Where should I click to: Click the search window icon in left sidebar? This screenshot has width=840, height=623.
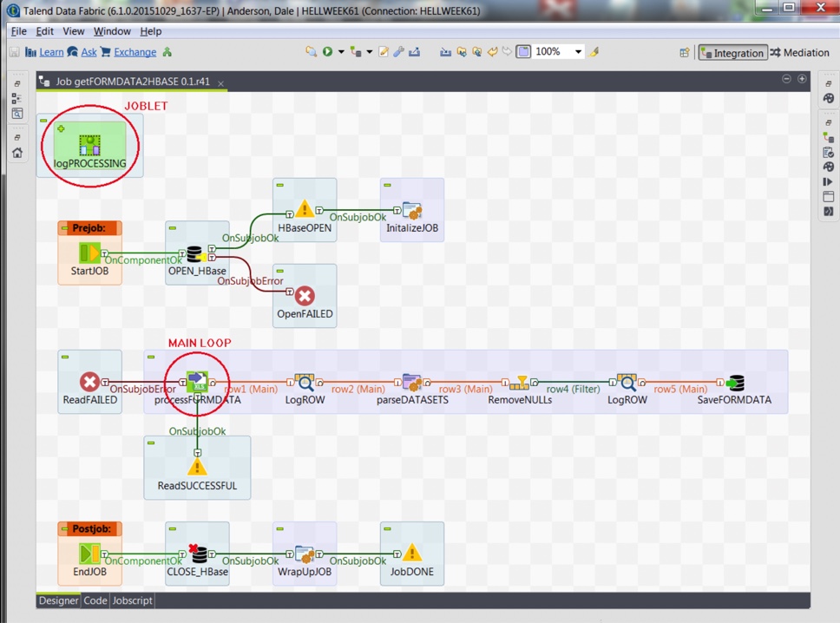(17, 114)
